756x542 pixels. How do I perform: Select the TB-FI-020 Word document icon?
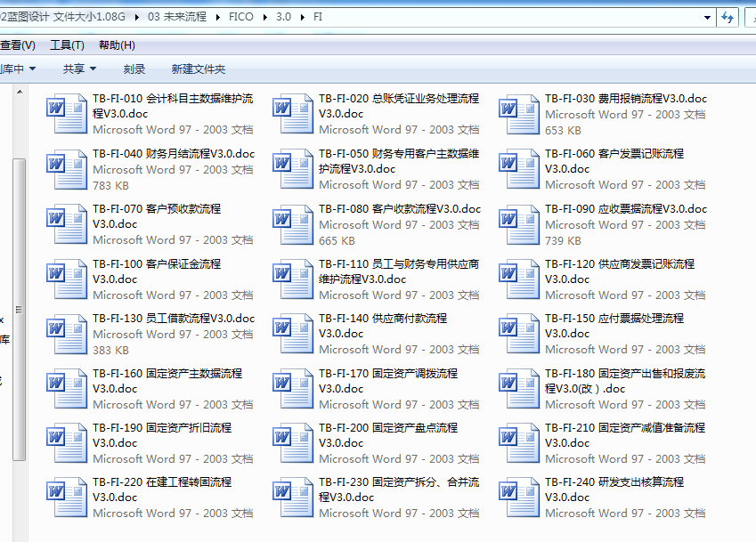click(293, 114)
